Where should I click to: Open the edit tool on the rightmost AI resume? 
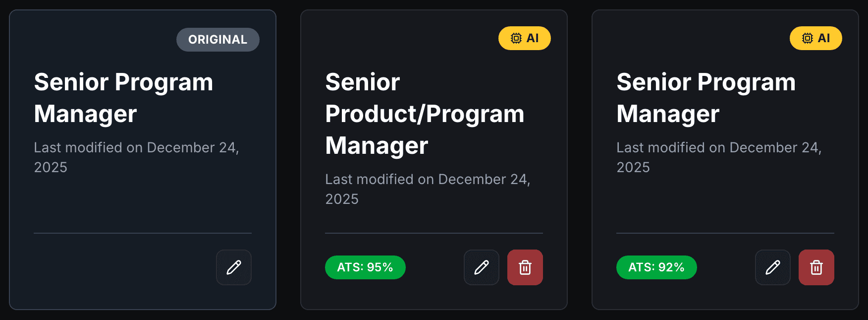click(x=772, y=267)
